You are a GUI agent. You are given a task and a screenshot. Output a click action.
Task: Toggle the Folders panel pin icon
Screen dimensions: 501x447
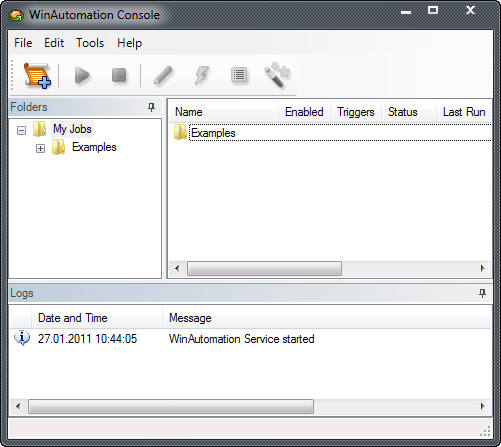tap(151, 107)
